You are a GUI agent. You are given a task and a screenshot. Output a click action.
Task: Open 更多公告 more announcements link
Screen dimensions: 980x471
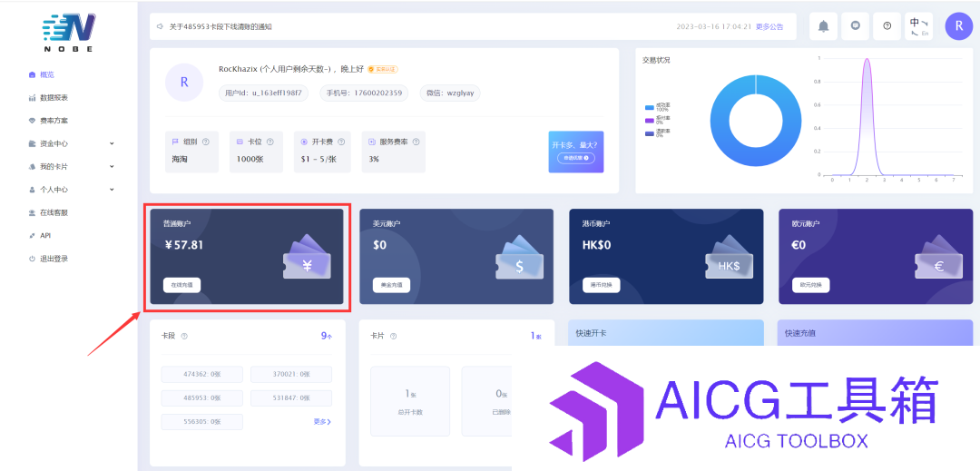pyautogui.click(x=769, y=27)
